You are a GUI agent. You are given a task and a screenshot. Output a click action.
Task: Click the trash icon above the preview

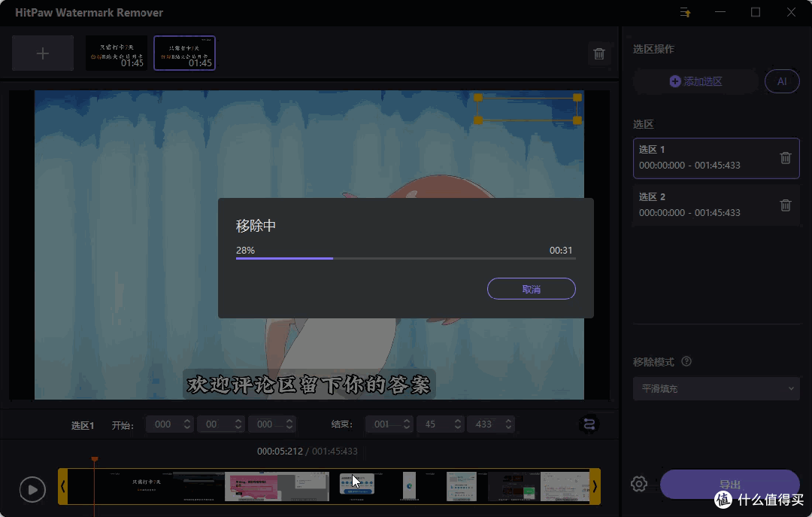tap(599, 53)
